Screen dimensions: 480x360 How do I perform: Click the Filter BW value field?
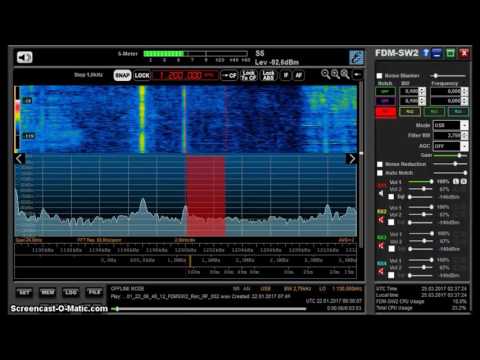(447, 136)
